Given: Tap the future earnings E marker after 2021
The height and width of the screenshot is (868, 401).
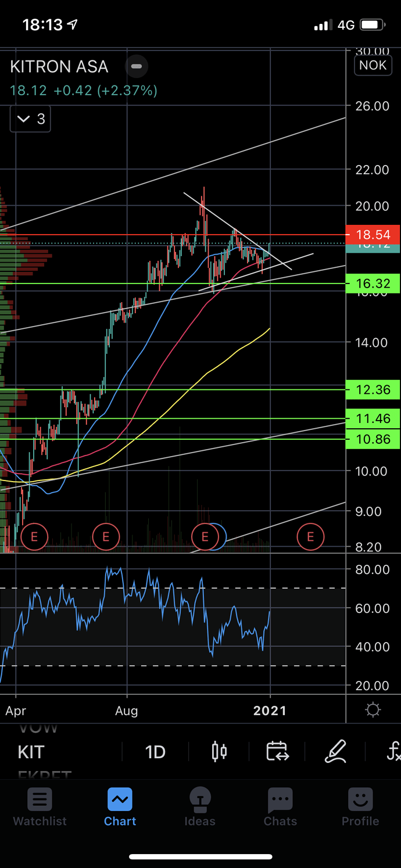Looking at the screenshot, I should coord(310,537).
